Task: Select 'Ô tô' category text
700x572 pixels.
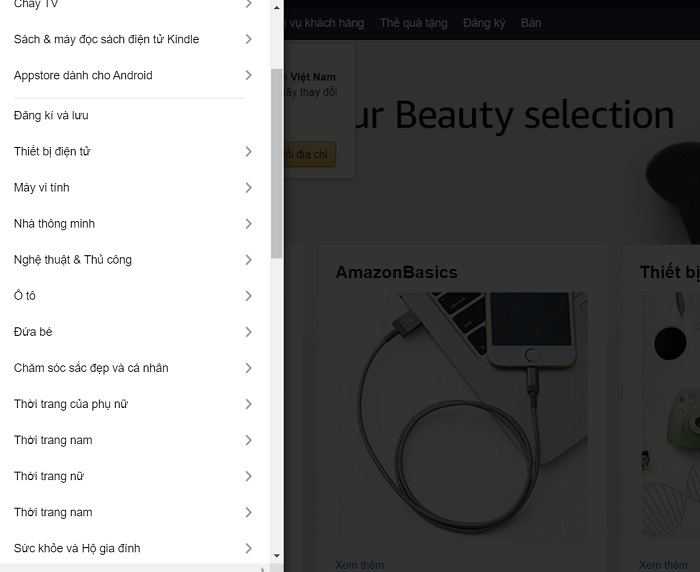Action: tap(25, 296)
